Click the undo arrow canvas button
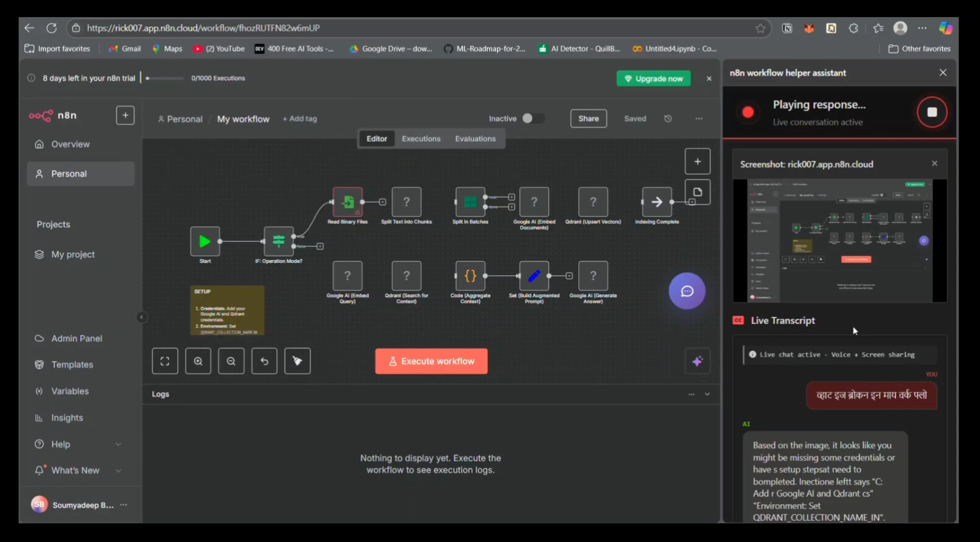The image size is (980, 542). [264, 361]
